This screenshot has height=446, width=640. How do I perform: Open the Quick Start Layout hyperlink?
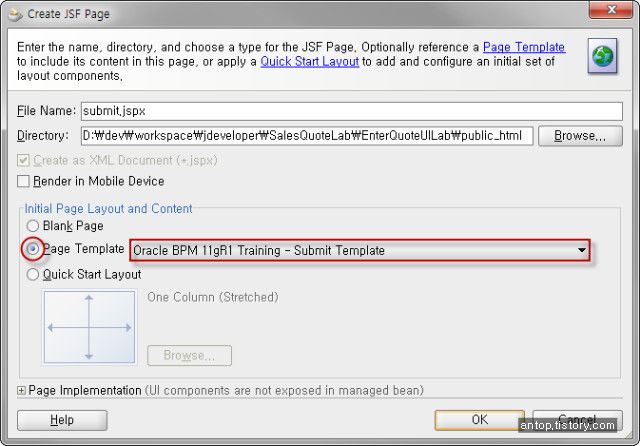click(309, 62)
